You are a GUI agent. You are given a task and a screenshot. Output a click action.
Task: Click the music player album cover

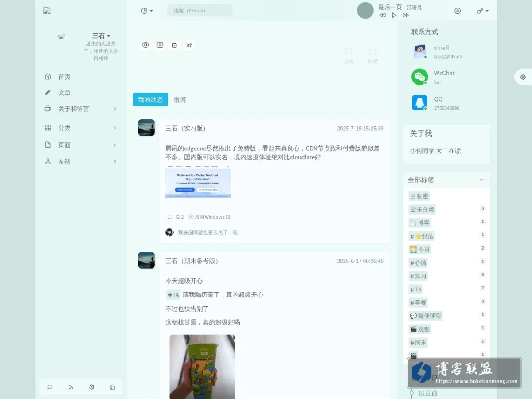pos(365,11)
